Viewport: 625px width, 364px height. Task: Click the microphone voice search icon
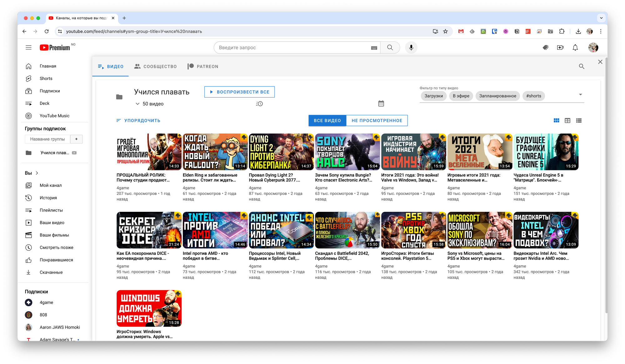coord(411,47)
